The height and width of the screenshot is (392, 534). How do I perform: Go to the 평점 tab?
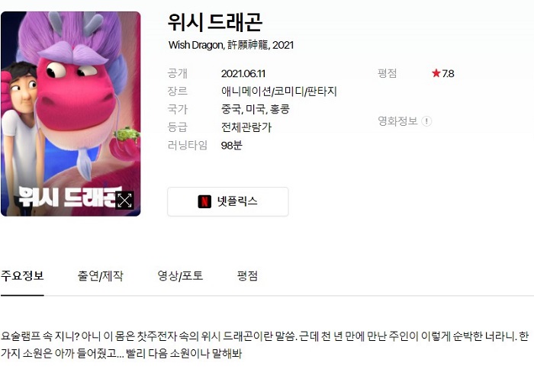[x=248, y=275]
